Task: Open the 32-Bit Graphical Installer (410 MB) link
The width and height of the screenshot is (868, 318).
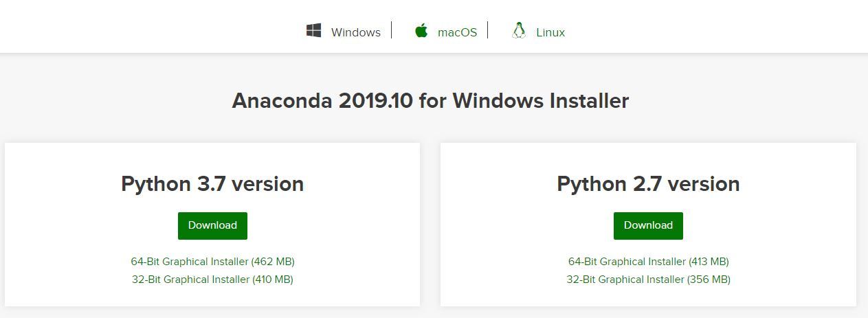Action: tap(212, 280)
